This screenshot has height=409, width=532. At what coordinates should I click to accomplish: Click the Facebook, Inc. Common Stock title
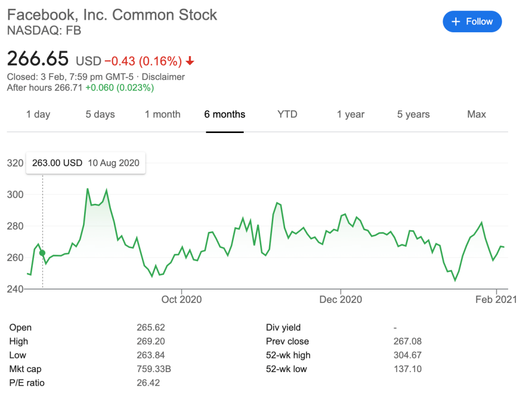(112, 15)
